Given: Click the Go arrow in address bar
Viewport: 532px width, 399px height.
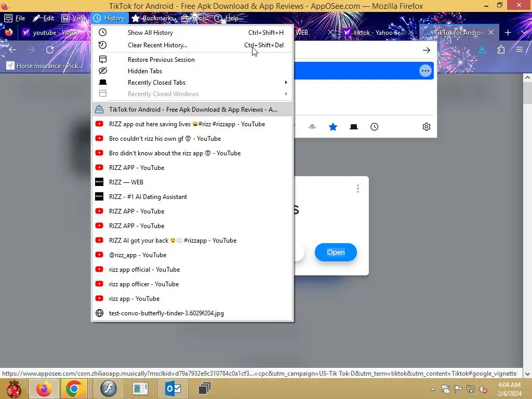Looking at the screenshot, I should pyautogui.click(x=427, y=50).
